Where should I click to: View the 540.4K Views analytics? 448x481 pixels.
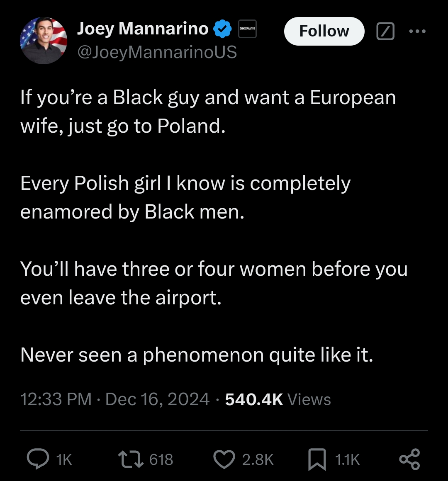point(278,399)
